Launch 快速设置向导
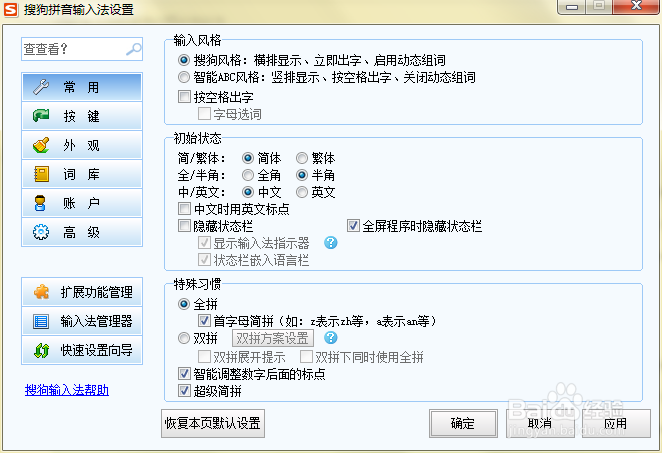Viewport: 662px width, 453px height. [x=82, y=350]
